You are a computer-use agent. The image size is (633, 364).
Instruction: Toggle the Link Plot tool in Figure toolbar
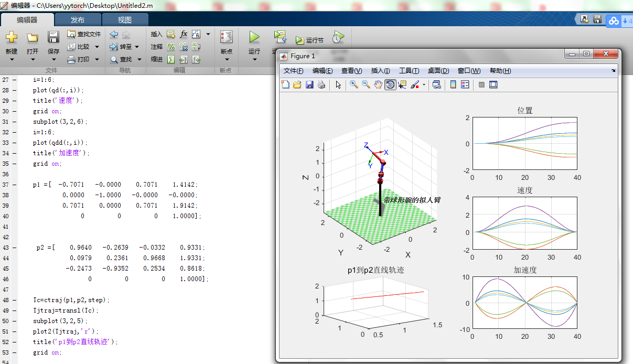437,84
